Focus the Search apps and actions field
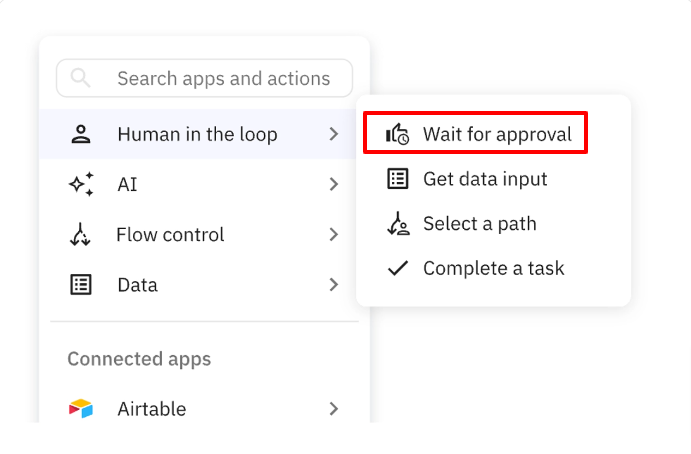Image resolution: width=691 pixels, height=454 pixels. 223,78
